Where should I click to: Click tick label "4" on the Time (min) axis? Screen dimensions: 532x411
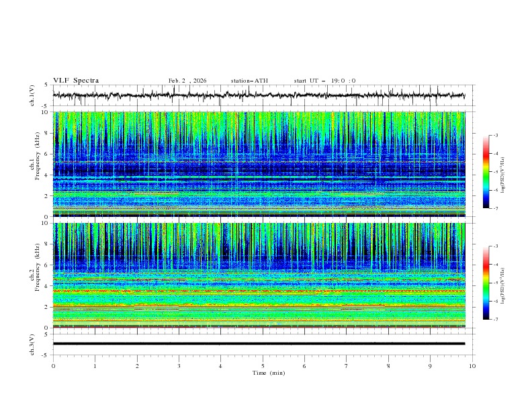[x=220, y=366]
